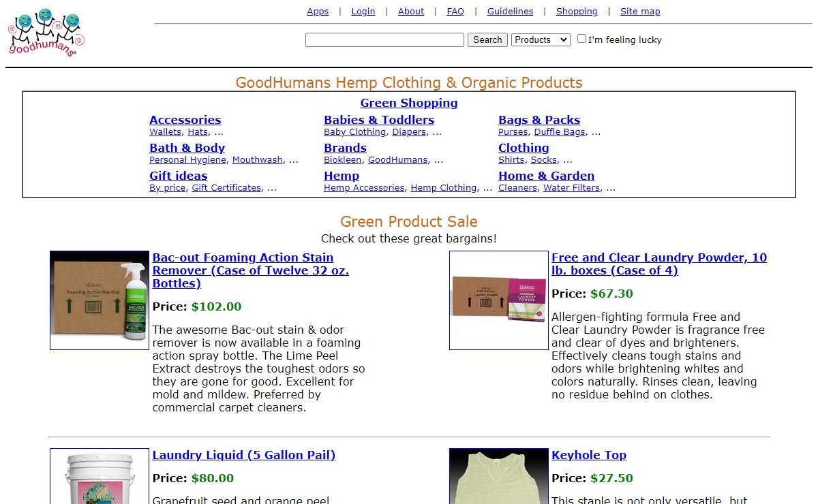Select the $102.00 price text
The image size is (818, 504).
click(x=217, y=306)
